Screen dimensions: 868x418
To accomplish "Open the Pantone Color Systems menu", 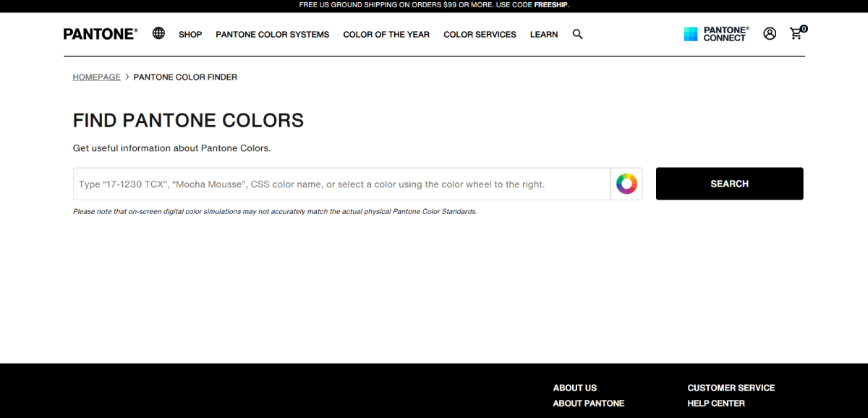I will [x=273, y=34].
